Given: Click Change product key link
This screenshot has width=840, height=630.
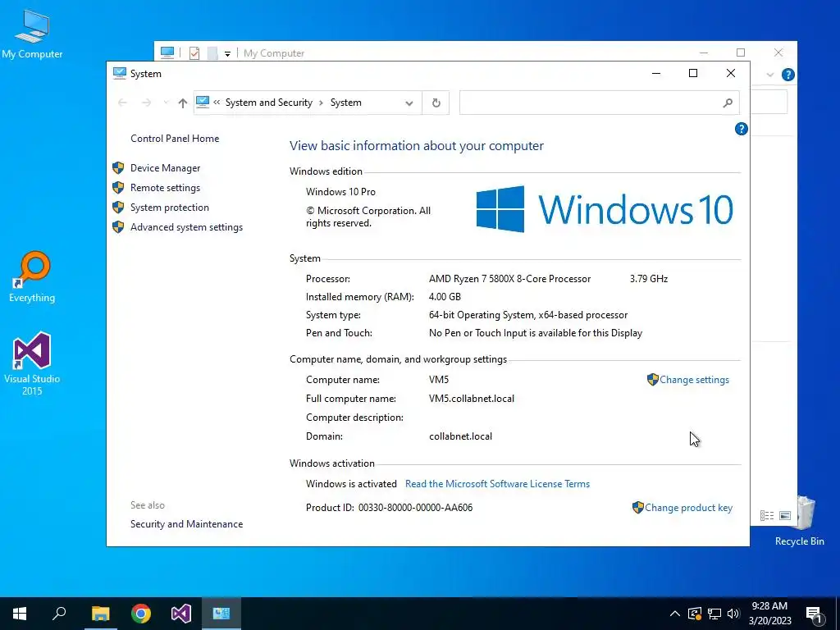Looking at the screenshot, I should click(688, 508).
